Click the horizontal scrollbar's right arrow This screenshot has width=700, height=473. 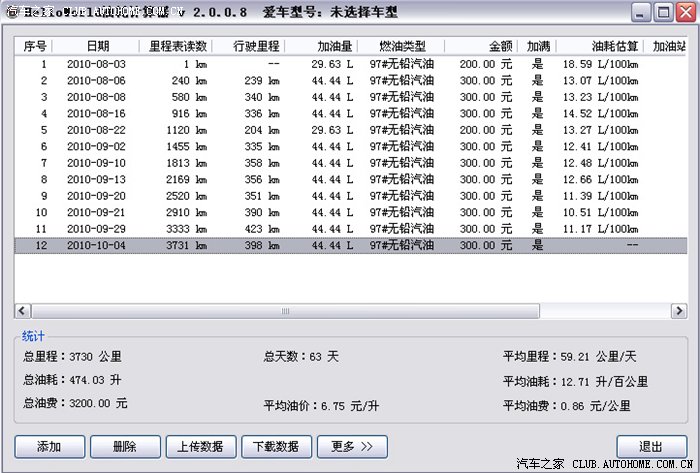(x=679, y=311)
